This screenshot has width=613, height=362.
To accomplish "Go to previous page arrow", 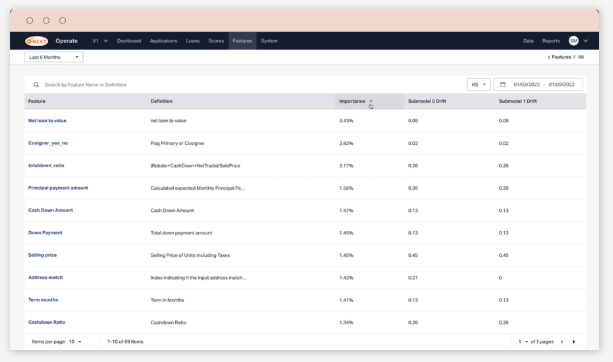I will [562, 342].
